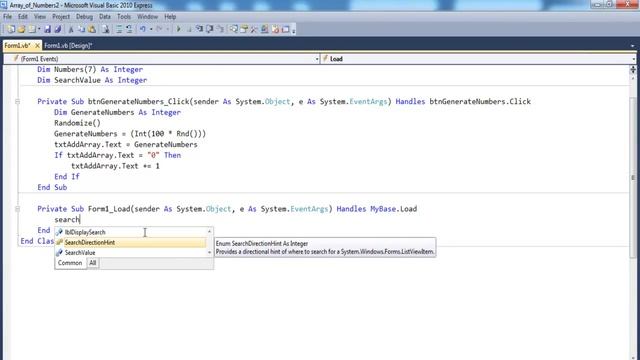Click the Step Out debug icon
Screen dimensions: 640x360
pos(220,29)
